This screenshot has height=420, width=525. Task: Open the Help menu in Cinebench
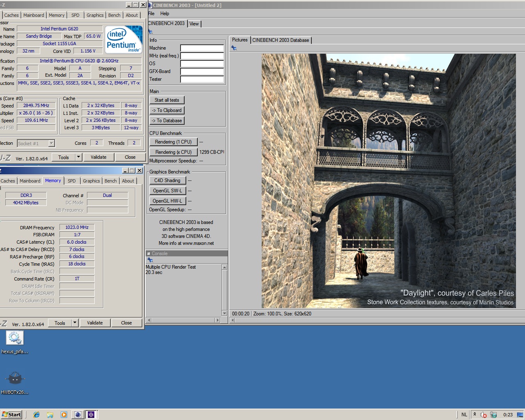[164, 14]
